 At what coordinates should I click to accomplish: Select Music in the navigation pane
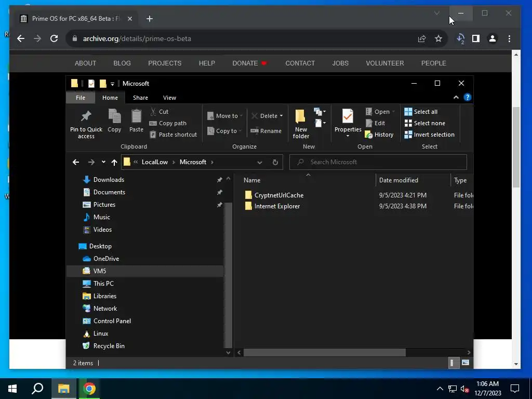point(101,217)
